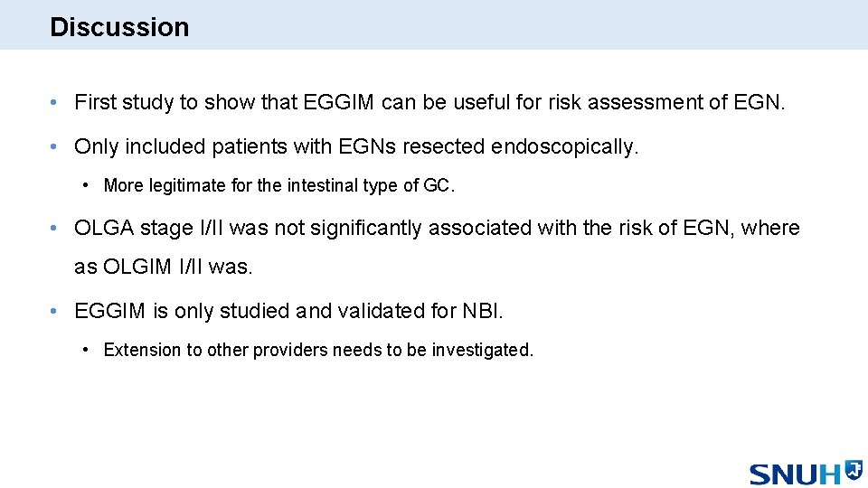Click the bullet dot before "EGGIM is only studied"
This screenshot has width=868, height=488.
coord(56,312)
